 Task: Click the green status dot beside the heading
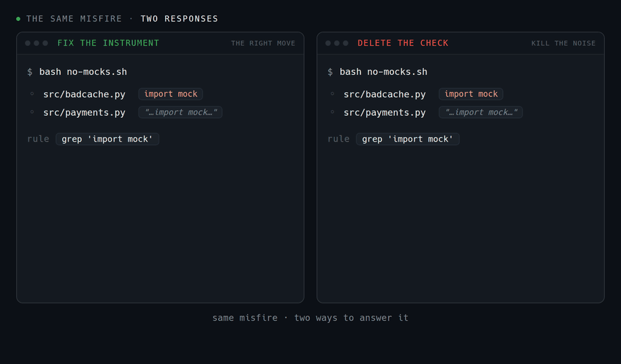18,19
